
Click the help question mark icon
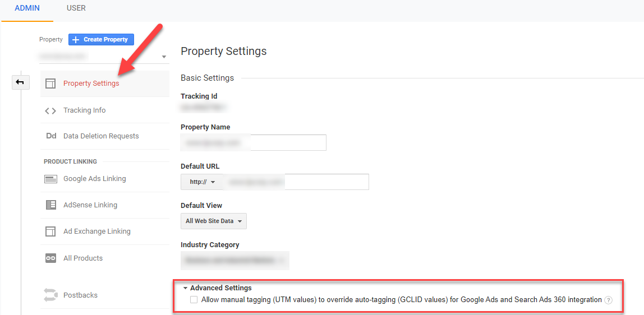coord(609,300)
